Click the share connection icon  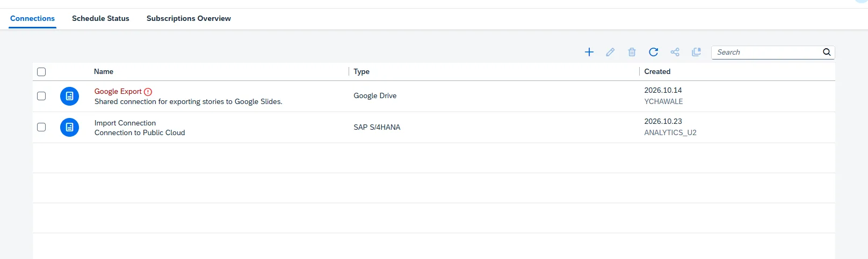click(x=675, y=52)
